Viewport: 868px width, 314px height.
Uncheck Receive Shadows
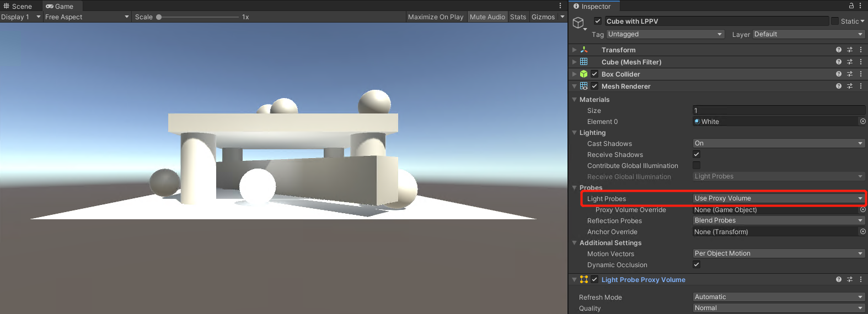(x=696, y=154)
